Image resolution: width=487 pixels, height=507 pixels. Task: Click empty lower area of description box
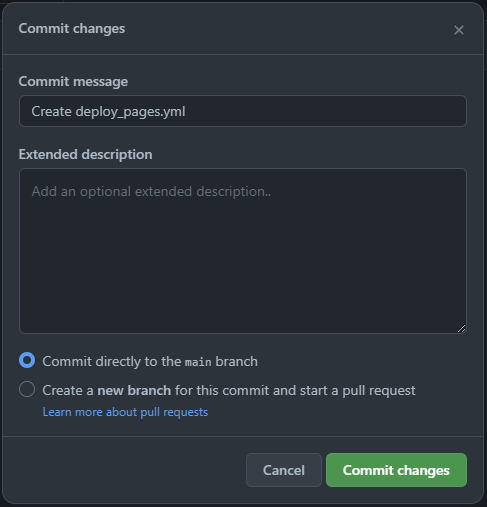(243, 283)
